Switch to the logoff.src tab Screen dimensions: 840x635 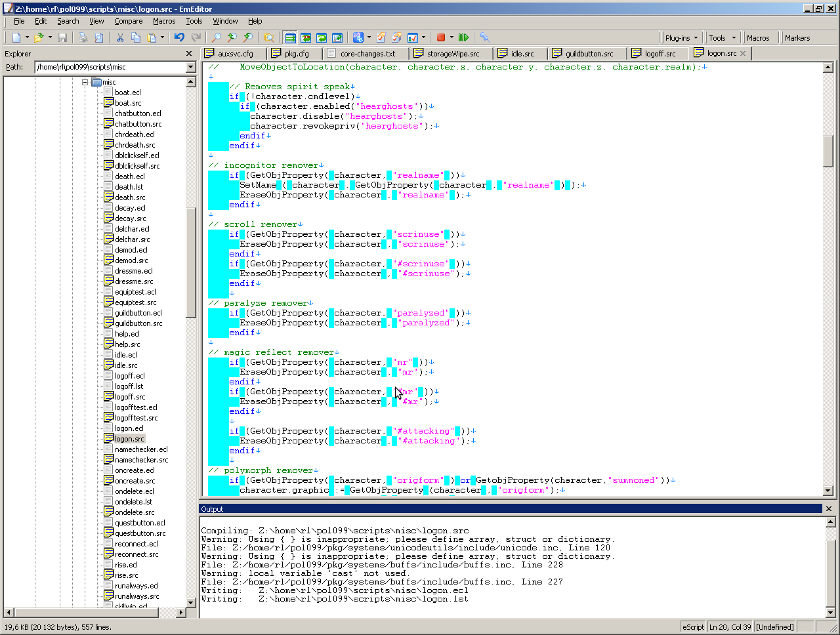tap(659, 53)
